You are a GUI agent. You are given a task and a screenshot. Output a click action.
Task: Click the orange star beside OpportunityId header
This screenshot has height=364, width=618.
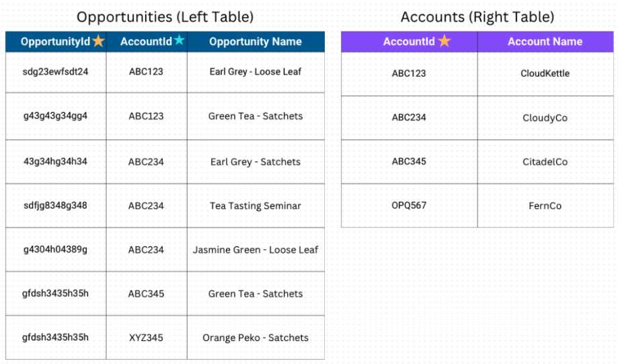point(99,41)
